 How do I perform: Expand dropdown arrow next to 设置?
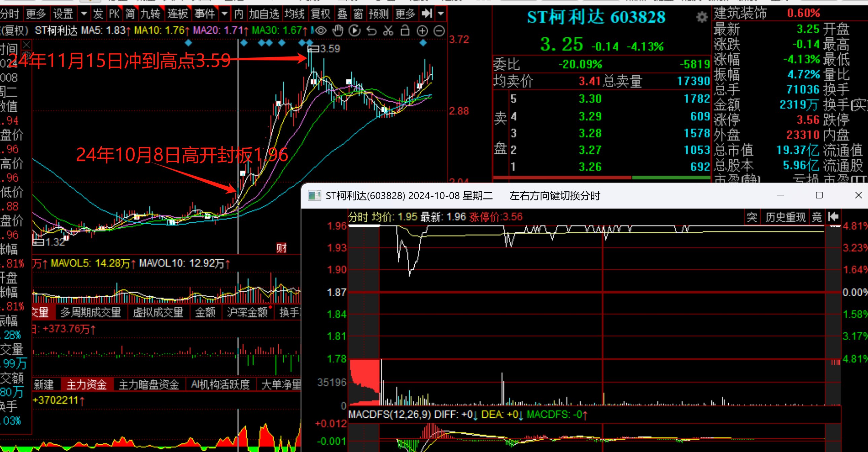pos(84,14)
